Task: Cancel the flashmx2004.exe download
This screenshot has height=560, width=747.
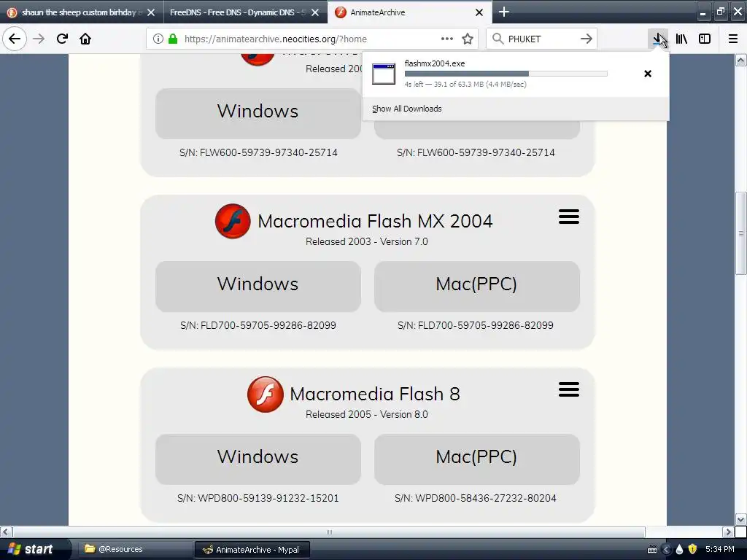Action: [648, 74]
